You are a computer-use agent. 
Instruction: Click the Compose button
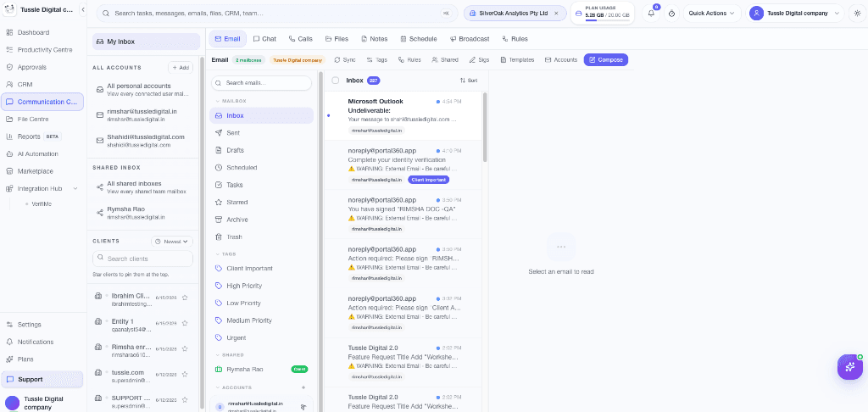(605, 60)
